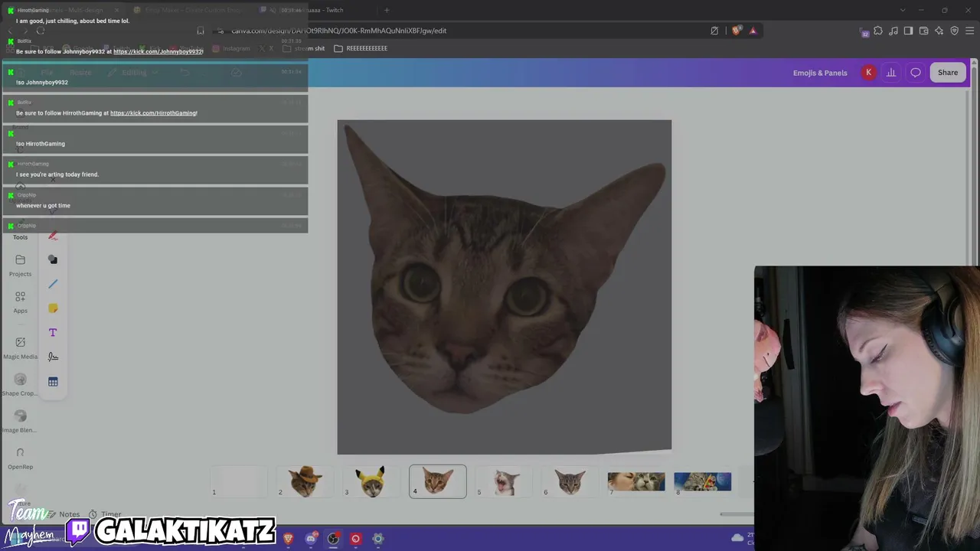Open OBS Studio from taskbar
980x551 pixels.
click(333, 539)
